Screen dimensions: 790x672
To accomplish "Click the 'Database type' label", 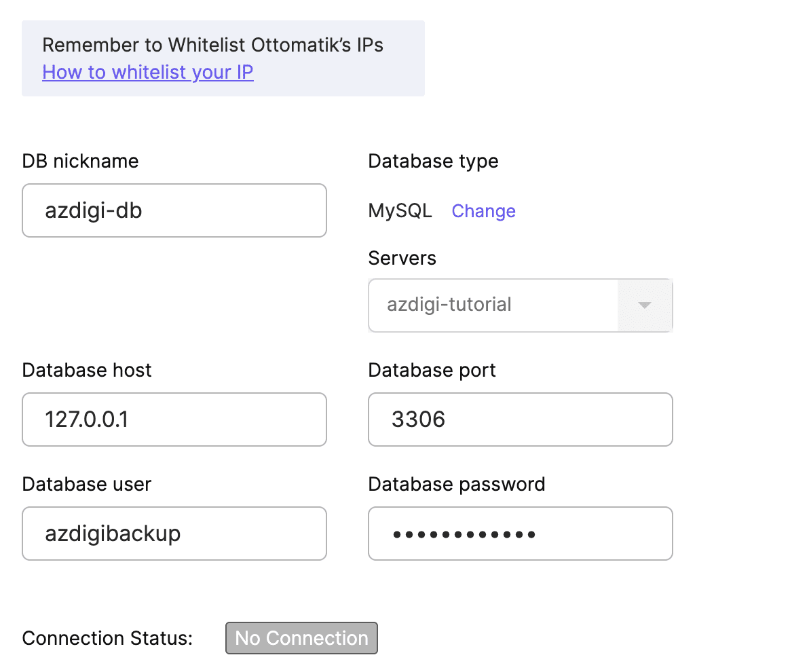I will click(433, 161).
